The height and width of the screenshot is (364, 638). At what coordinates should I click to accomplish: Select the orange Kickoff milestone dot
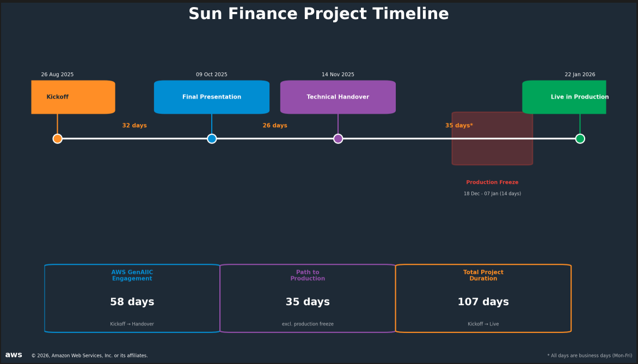(58, 138)
